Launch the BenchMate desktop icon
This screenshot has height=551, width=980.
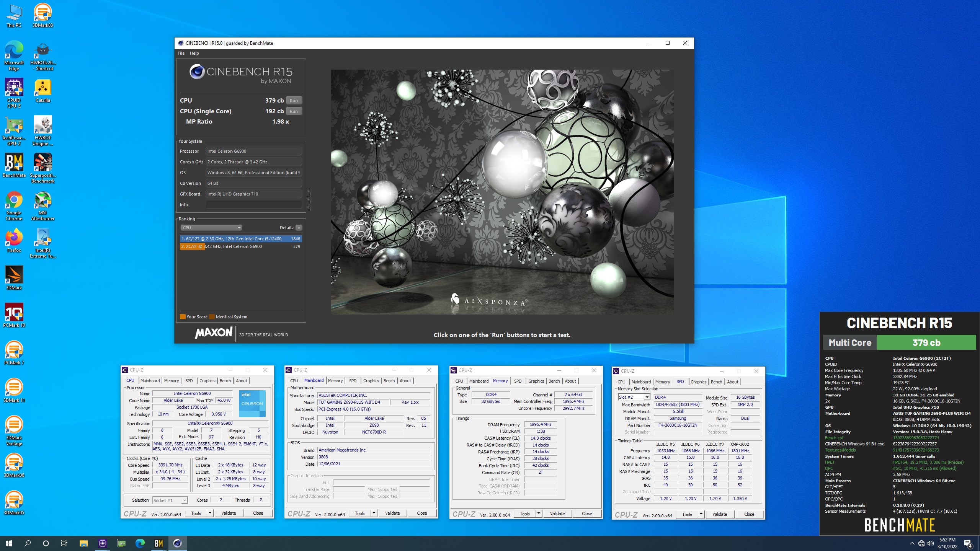14,166
